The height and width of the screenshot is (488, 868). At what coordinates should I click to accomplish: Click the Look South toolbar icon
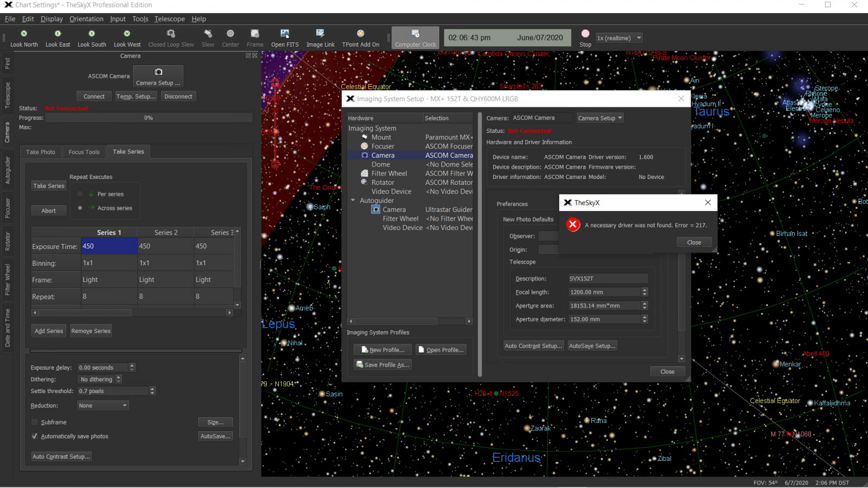[92, 34]
